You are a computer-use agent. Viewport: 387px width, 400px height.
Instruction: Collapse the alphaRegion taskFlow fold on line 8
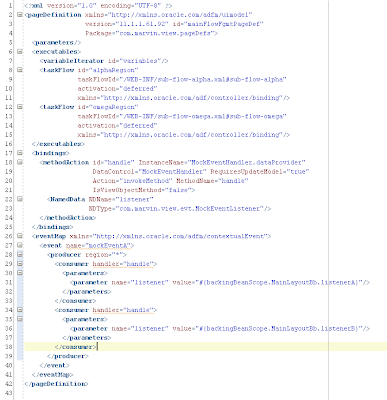click(x=20, y=70)
